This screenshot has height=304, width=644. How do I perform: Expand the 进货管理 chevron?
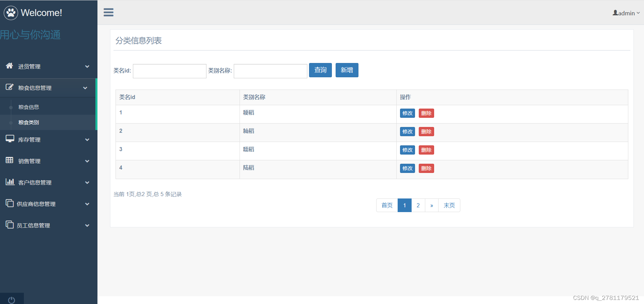coord(87,67)
